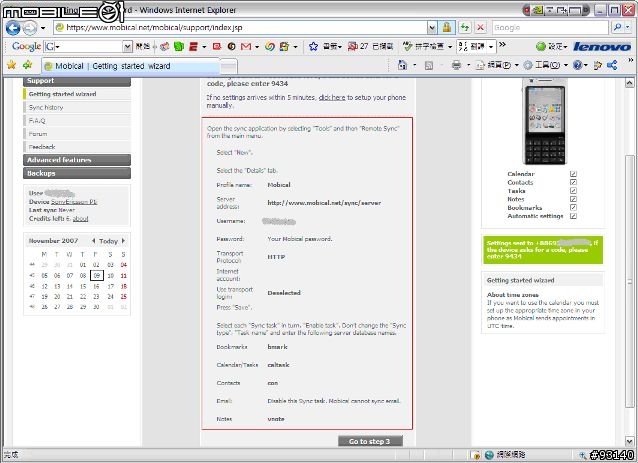Open Feedback in the sidebar

coord(77,147)
